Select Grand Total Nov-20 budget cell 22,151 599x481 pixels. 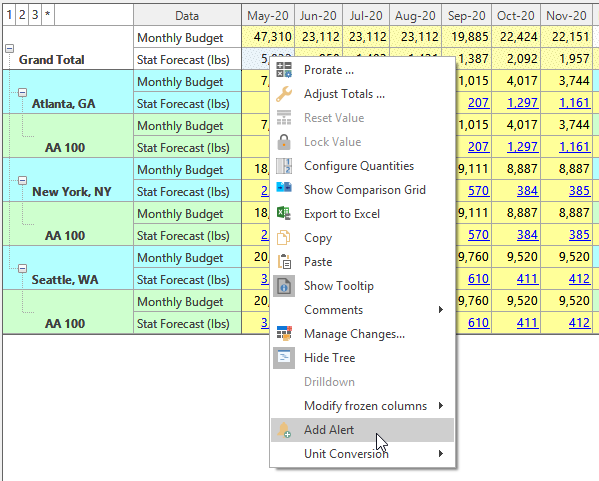coord(567,37)
